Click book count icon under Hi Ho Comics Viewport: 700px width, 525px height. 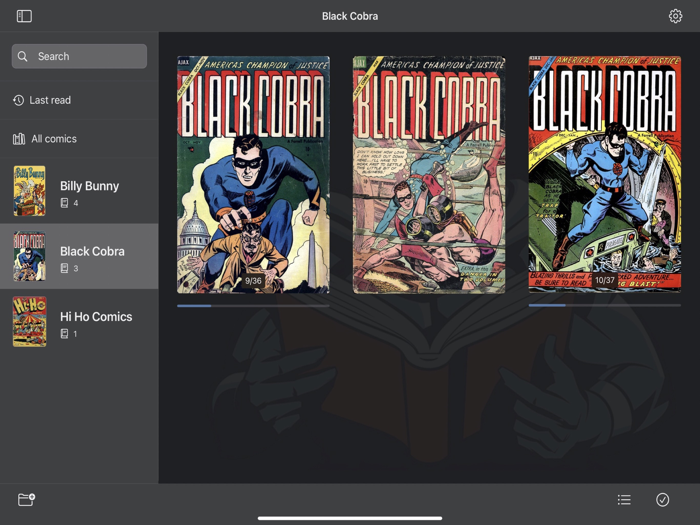point(64,333)
